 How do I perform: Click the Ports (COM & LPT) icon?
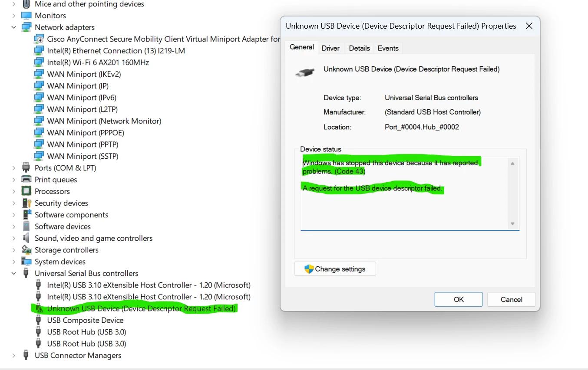(26, 168)
